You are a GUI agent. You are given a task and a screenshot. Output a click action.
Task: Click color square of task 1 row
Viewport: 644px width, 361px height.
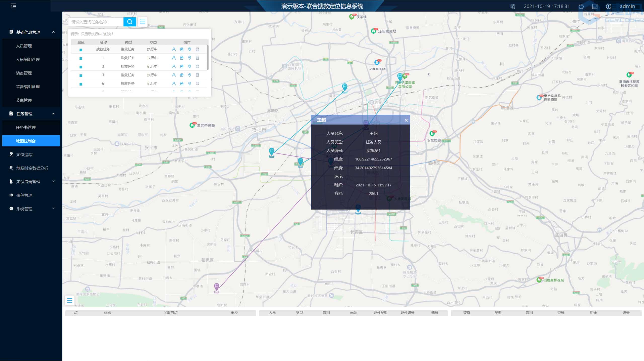(81, 58)
